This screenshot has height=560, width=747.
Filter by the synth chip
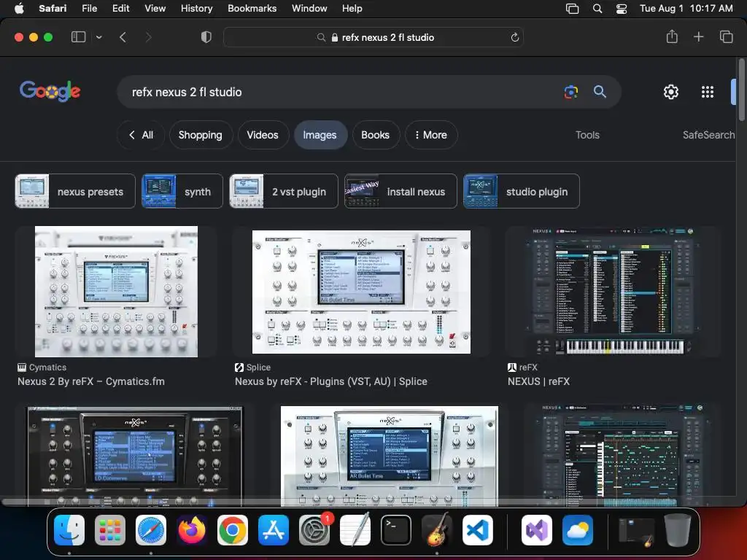(x=182, y=192)
